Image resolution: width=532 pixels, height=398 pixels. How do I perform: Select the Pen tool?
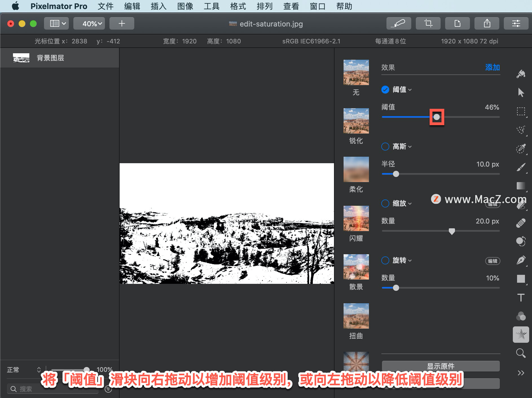tap(521, 260)
